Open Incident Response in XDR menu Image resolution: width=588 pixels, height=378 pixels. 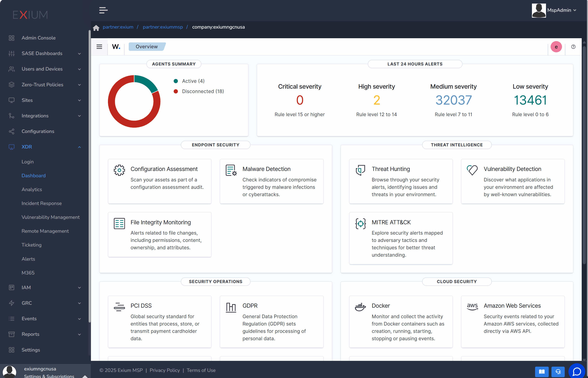pyautogui.click(x=41, y=203)
